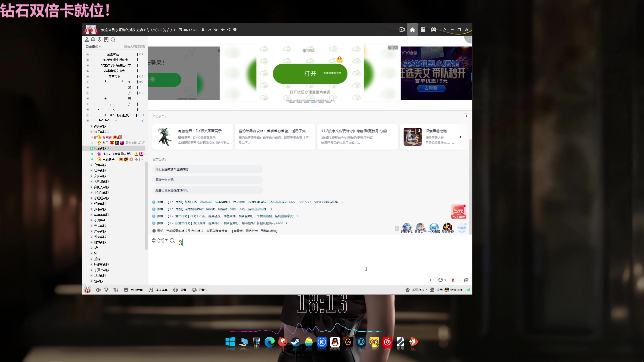Open the audio mixer settings icon

[116, 290]
